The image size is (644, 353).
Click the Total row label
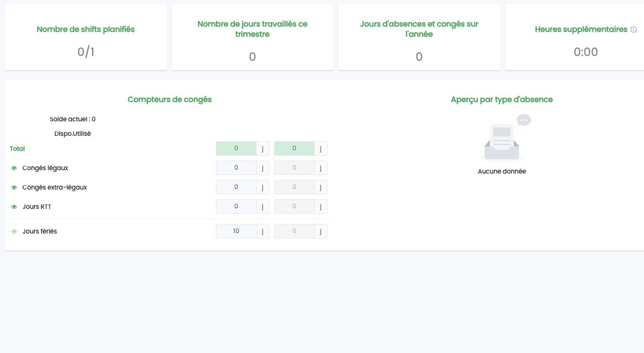click(x=17, y=149)
